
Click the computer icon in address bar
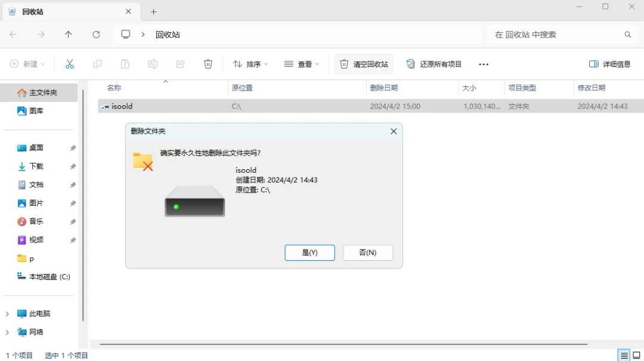point(126,35)
